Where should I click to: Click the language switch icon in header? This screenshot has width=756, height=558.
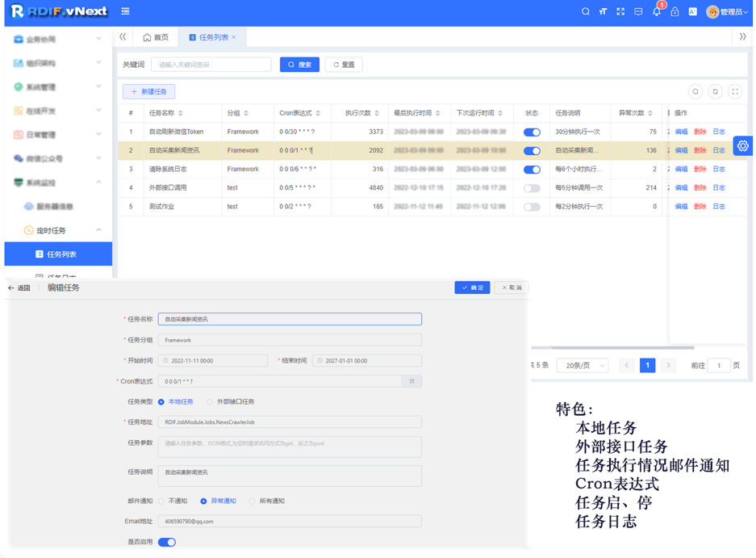pyautogui.click(x=694, y=12)
